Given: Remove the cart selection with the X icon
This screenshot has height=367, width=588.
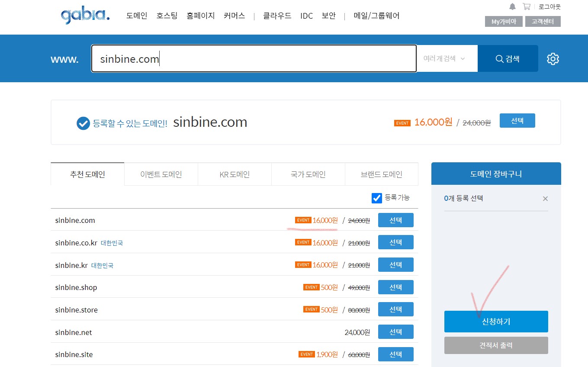Looking at the screenshot, I should [x=545, y=199].
